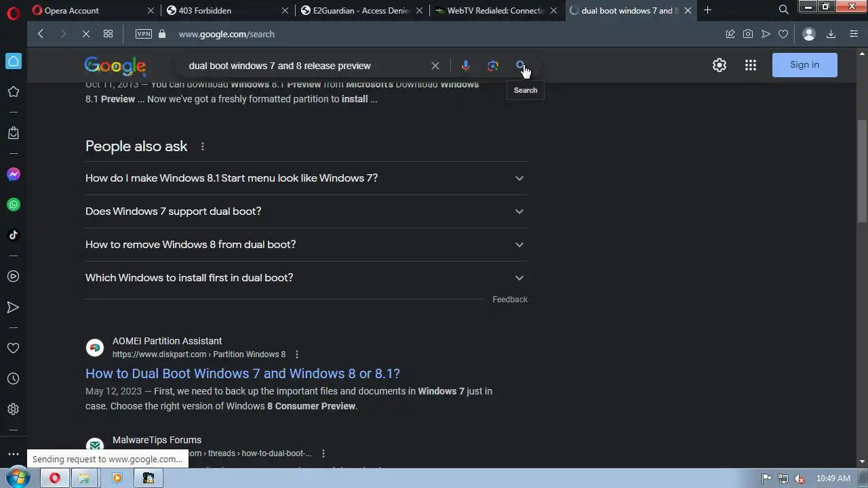868x488 pixels.
Task: Go to the Google logo homepage
Action: pos(115,66)
